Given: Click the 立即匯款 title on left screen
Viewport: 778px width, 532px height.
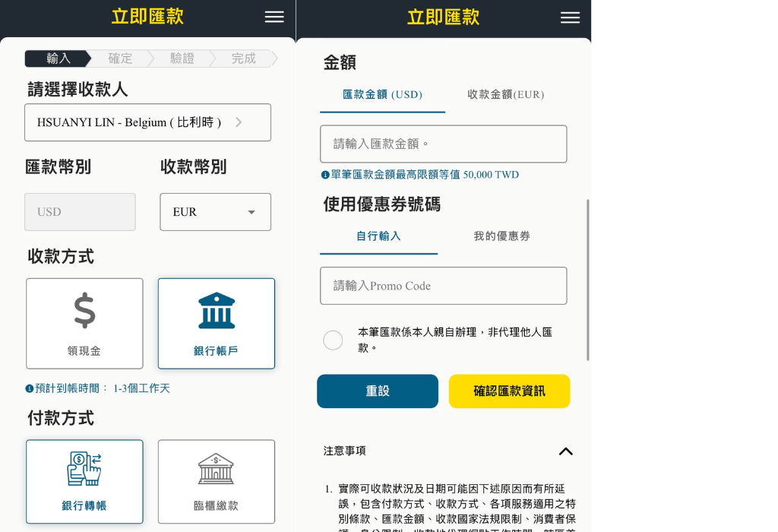Looking at the screenshot, I should (x=147, y=17).
